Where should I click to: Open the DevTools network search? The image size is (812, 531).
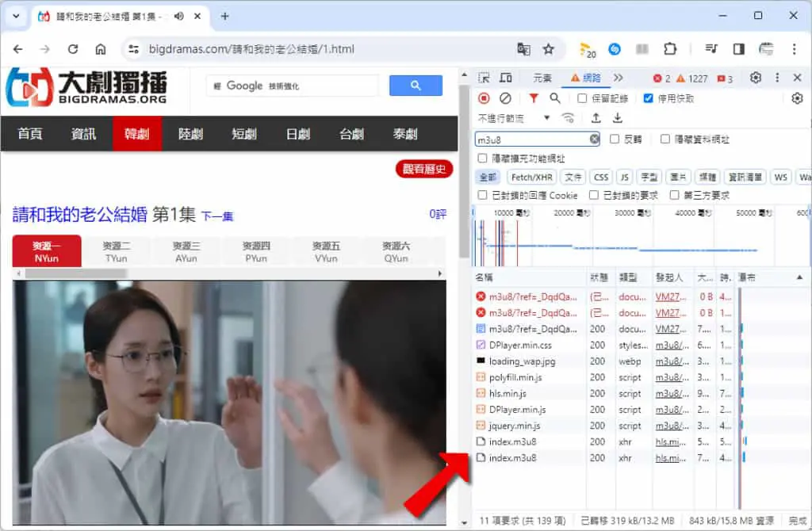tap(554, 97)
